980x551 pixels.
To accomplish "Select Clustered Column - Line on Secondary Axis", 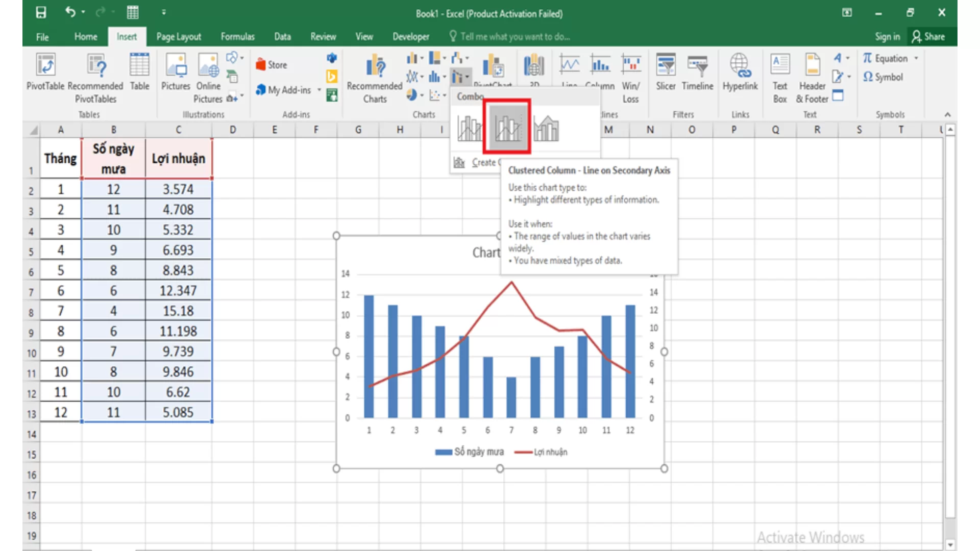I will click(x=507, y=128).
